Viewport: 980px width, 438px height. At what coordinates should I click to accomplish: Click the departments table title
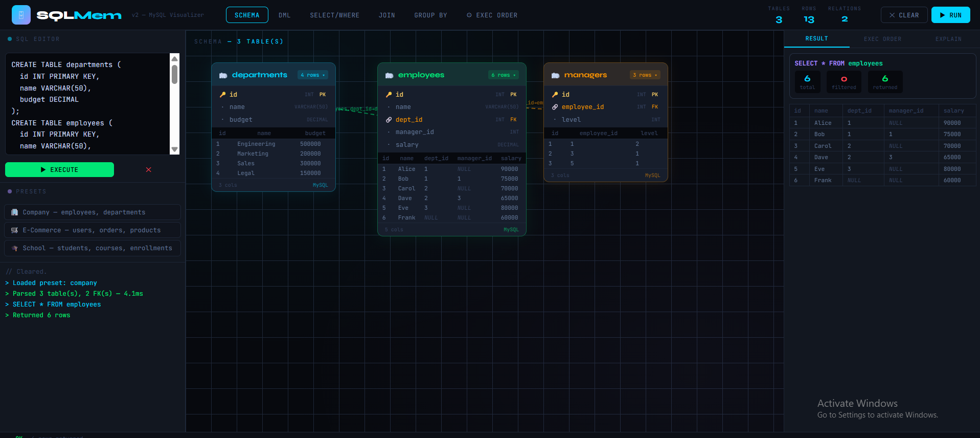(260, 75)
